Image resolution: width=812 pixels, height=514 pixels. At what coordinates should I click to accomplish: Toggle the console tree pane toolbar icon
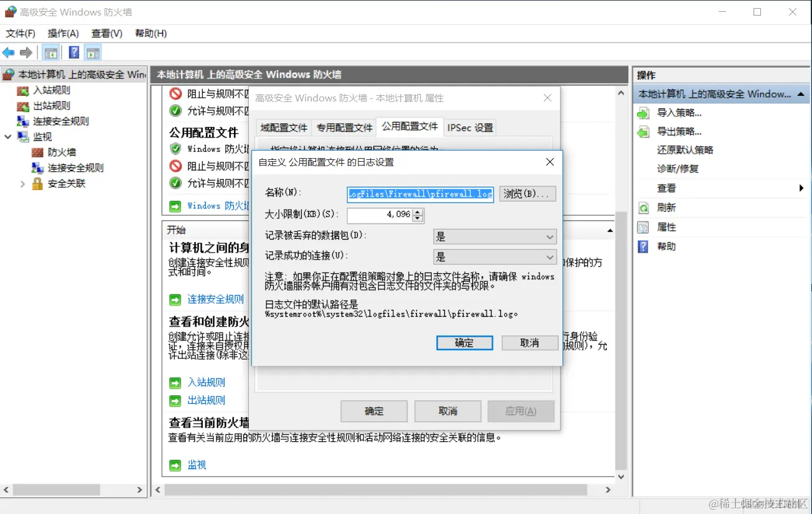pyautogui.click(x=51, y=53)
